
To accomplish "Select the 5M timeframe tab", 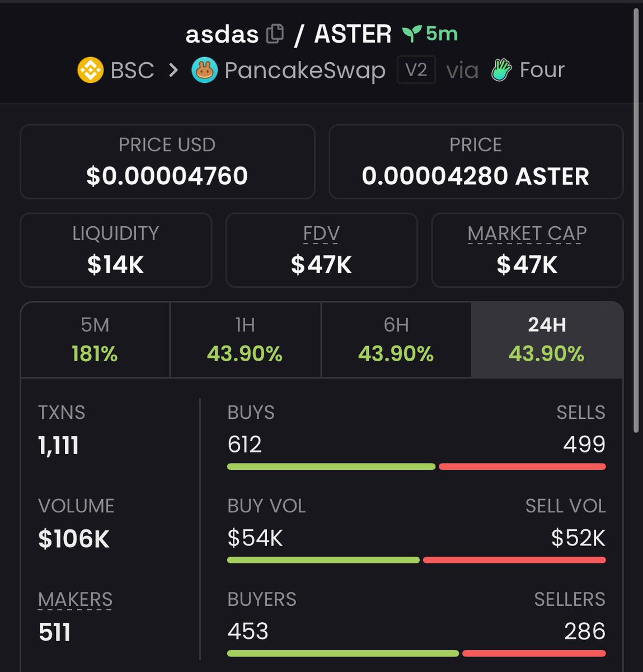I will [x=95, y=340].
